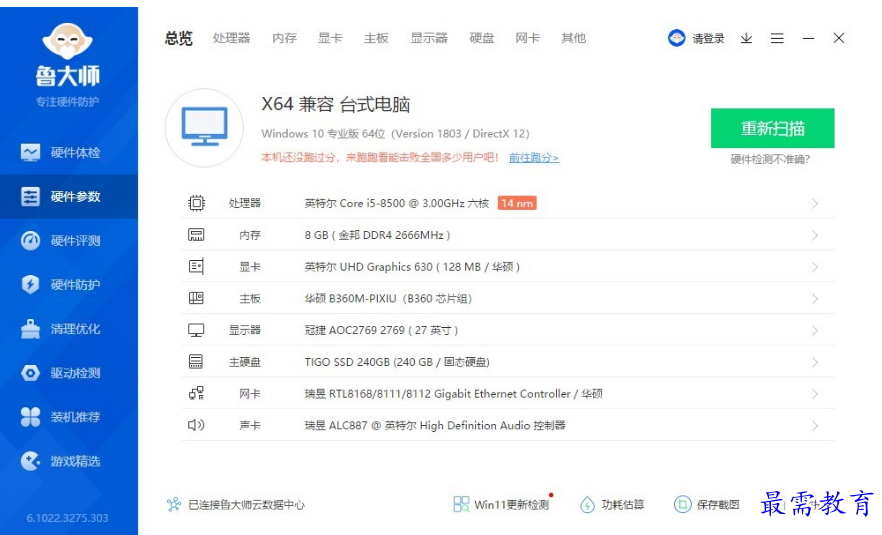Click the login avatar icon beside 请登录
Screen dimensions: 882x535
coord(677,38)
